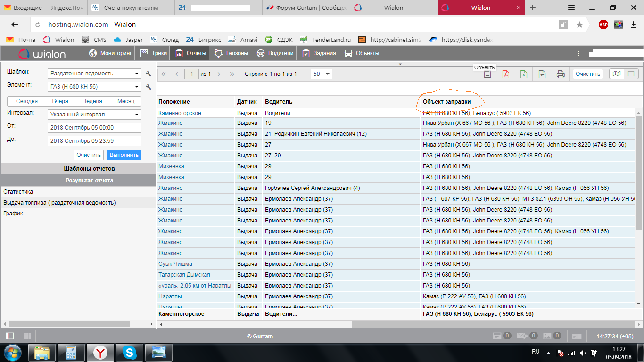Switch to the Геозоны tab
The width and height of the screenshot is (644, 362).
231,53
